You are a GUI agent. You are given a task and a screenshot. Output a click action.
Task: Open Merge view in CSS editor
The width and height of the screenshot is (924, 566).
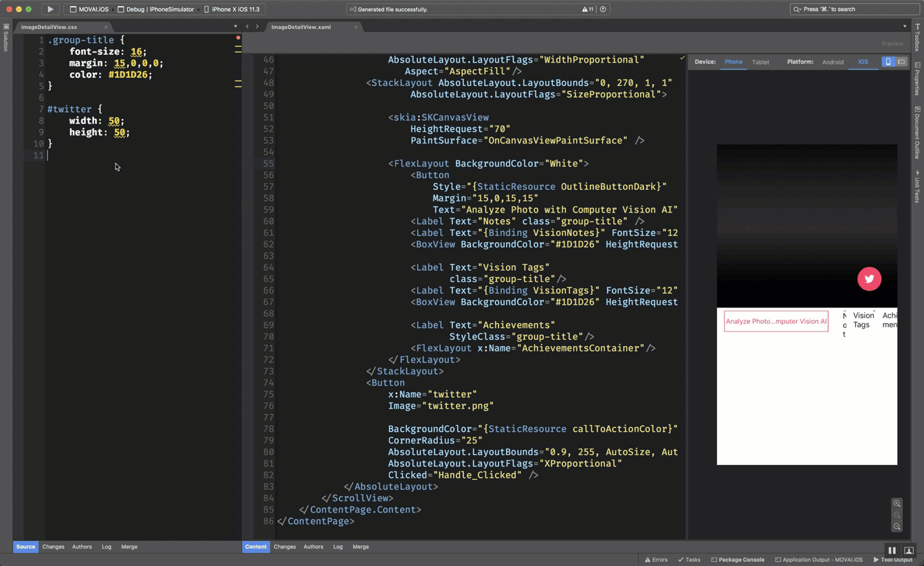[129, 547]
